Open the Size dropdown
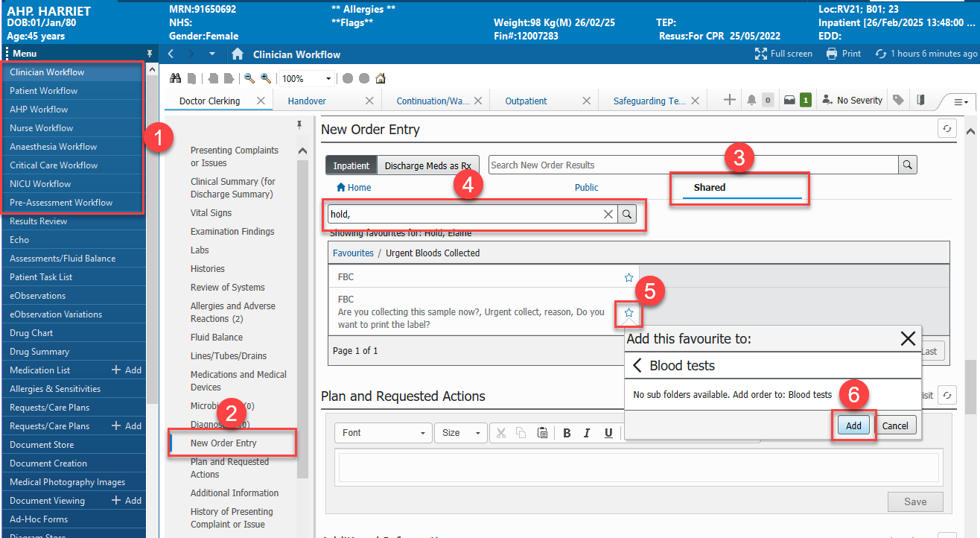This screenshot has height=538, width=980. [461, 433]
